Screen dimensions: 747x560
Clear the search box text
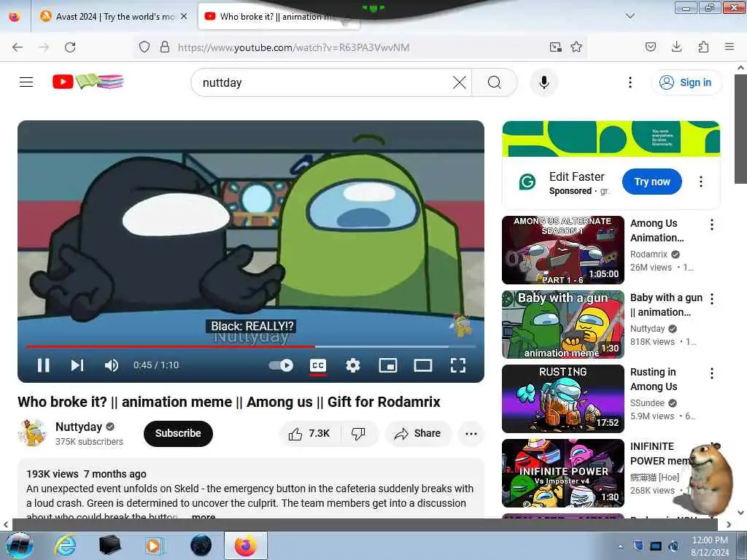tap(460, 82)
